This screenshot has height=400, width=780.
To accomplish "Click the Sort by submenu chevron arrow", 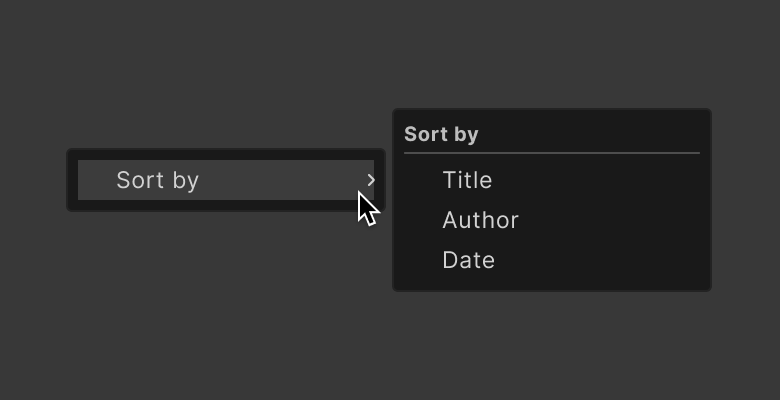I will [371, 180].
